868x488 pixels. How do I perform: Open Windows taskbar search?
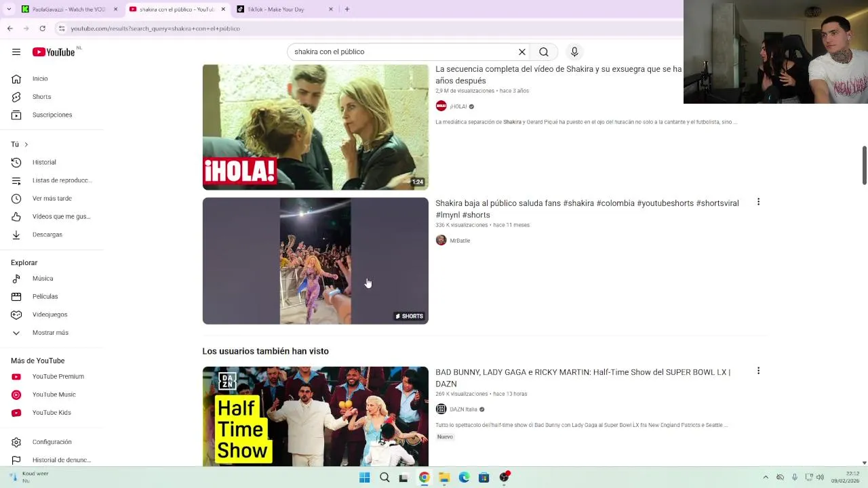384,477
